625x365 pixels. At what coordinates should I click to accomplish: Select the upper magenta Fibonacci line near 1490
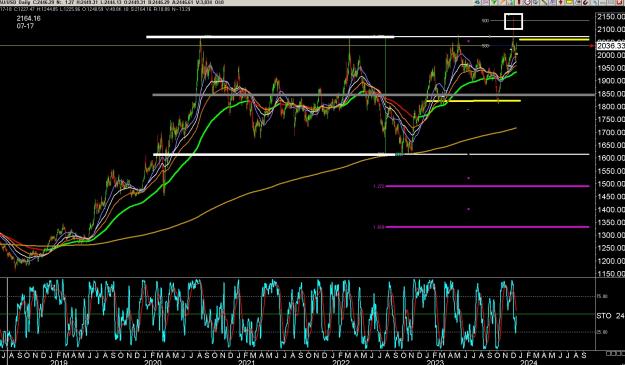(x=487, y=186)
